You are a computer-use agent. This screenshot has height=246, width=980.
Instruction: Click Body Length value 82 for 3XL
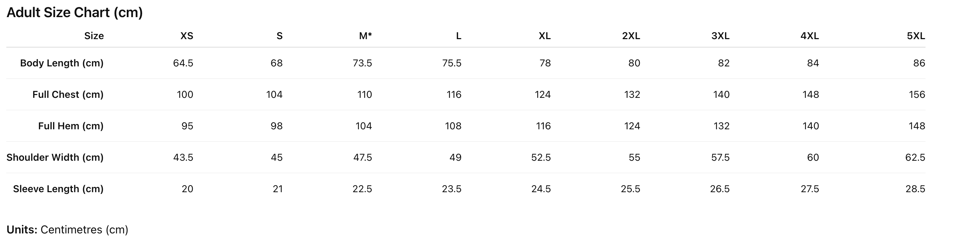point(724,63)
